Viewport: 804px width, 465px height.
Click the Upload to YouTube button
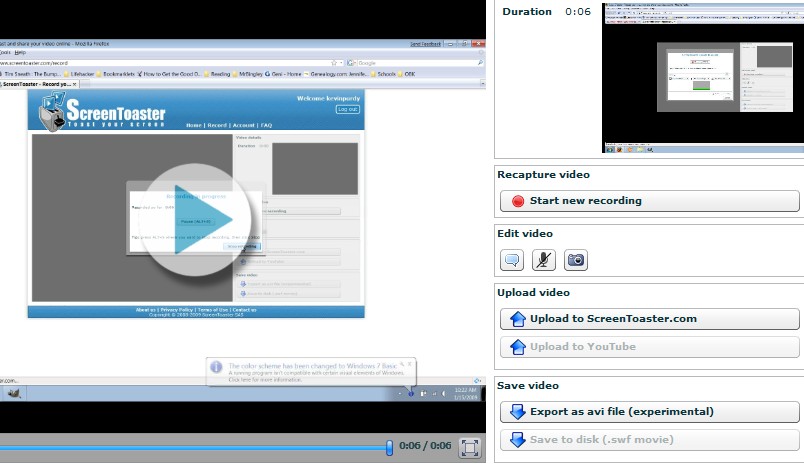click(x=650, y=347)
